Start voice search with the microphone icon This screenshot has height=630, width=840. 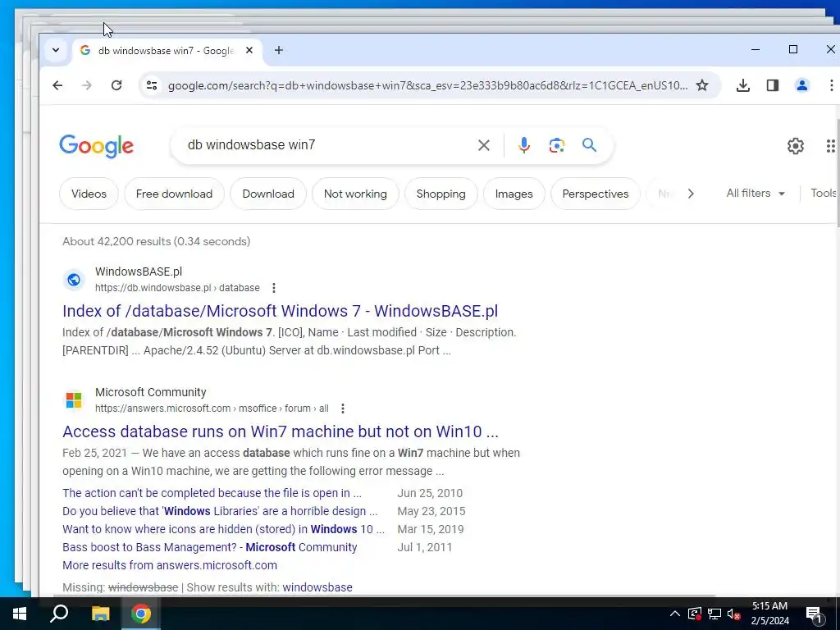point(524,145)
